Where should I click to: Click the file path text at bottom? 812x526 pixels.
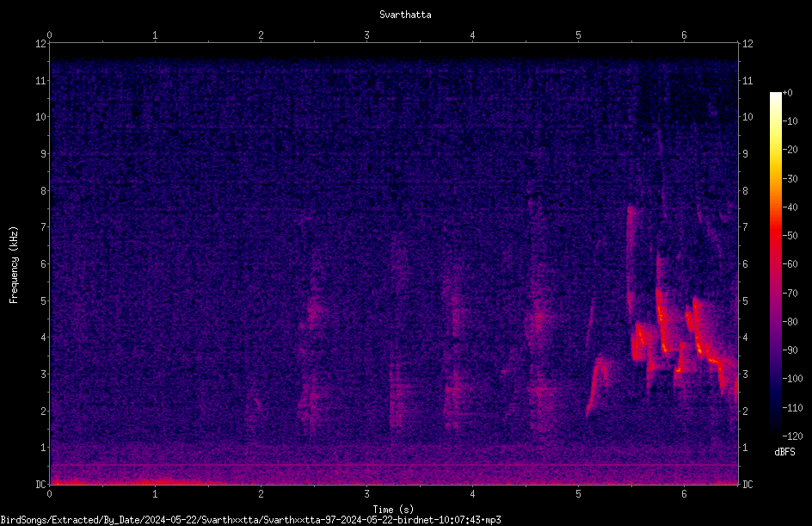(x=250, y=520)
